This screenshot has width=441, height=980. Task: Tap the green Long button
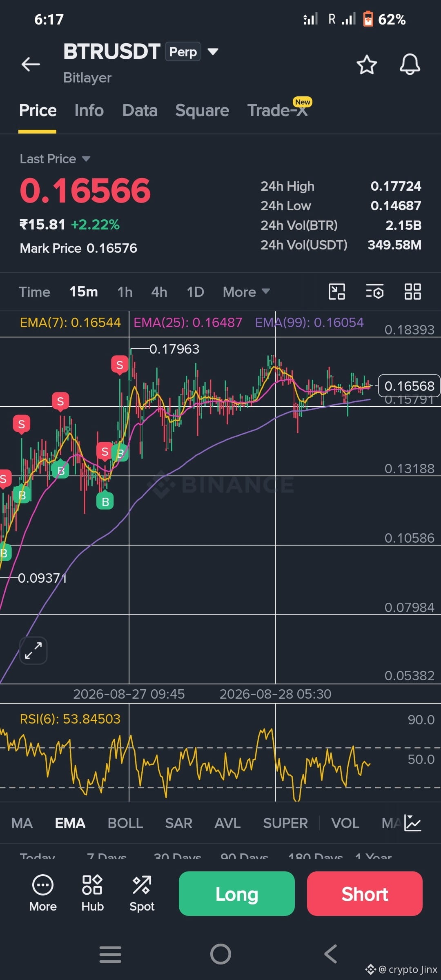click(237, 894)
